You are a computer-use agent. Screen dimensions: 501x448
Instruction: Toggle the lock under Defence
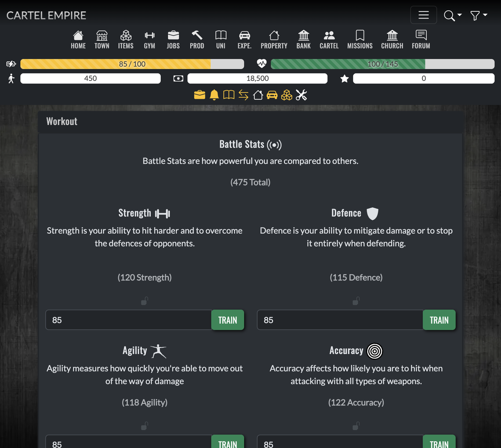(x=356, y=301)
